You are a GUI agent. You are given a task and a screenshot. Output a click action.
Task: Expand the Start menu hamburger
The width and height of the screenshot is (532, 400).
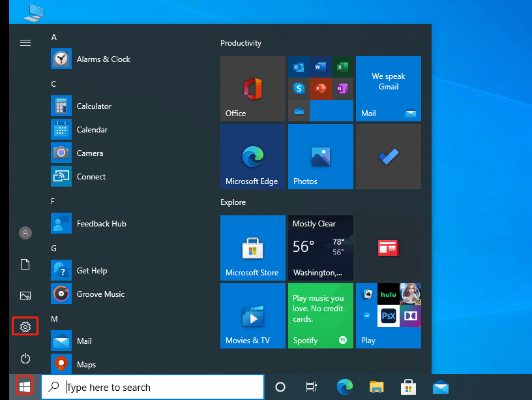pyautogui.click(x=25, y=43)
